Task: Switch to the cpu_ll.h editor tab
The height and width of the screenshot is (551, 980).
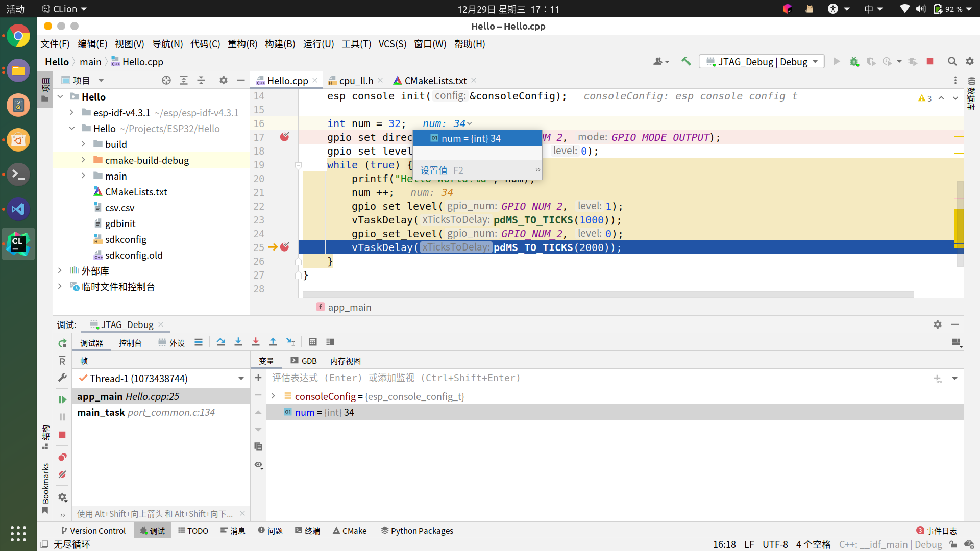Action: [356, 80]
